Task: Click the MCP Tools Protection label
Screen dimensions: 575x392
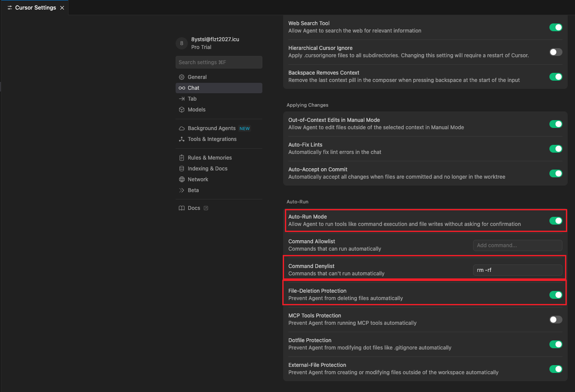Action: pos(315,316)
